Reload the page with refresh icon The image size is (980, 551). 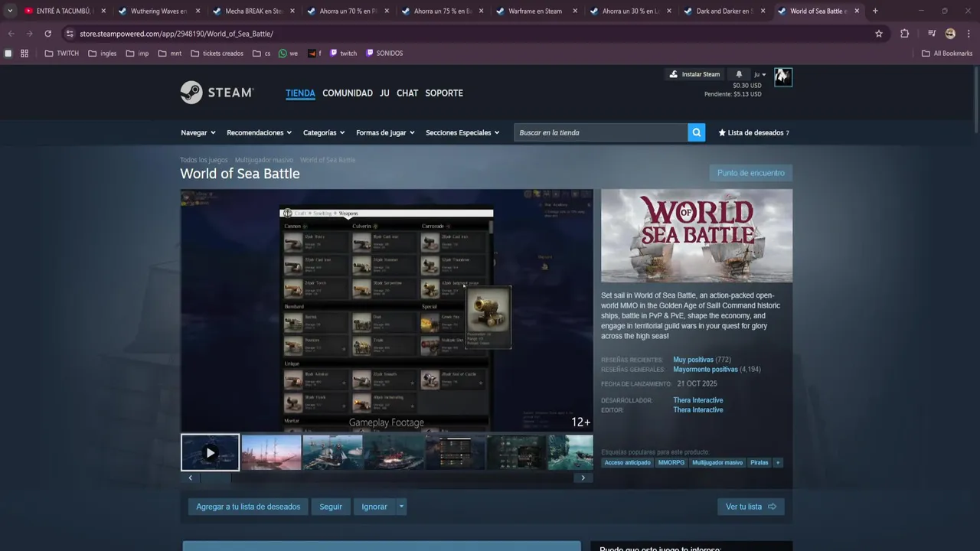(x=47, y=34)
